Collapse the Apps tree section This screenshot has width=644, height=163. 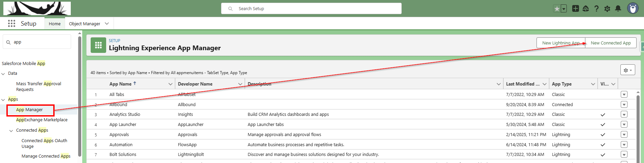(x=3, y=100)
